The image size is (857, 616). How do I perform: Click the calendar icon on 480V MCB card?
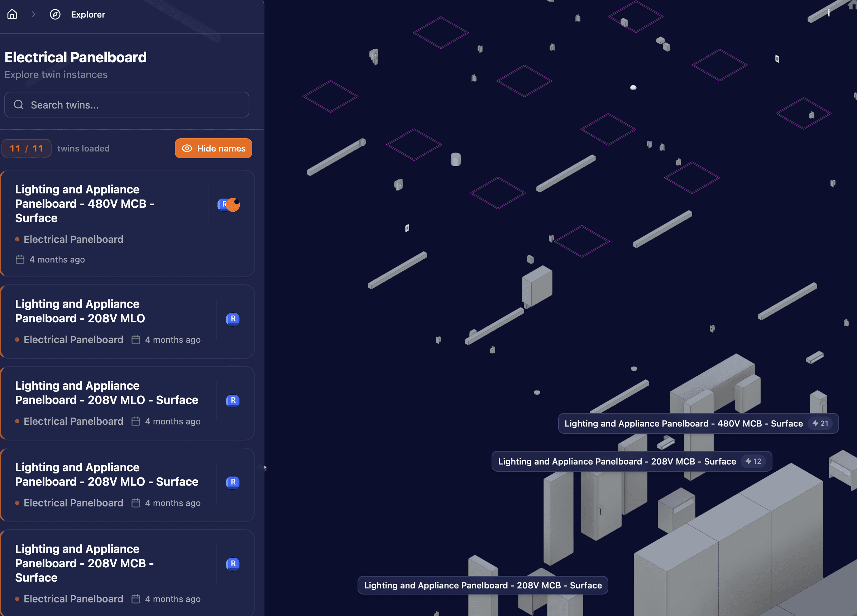20,259
